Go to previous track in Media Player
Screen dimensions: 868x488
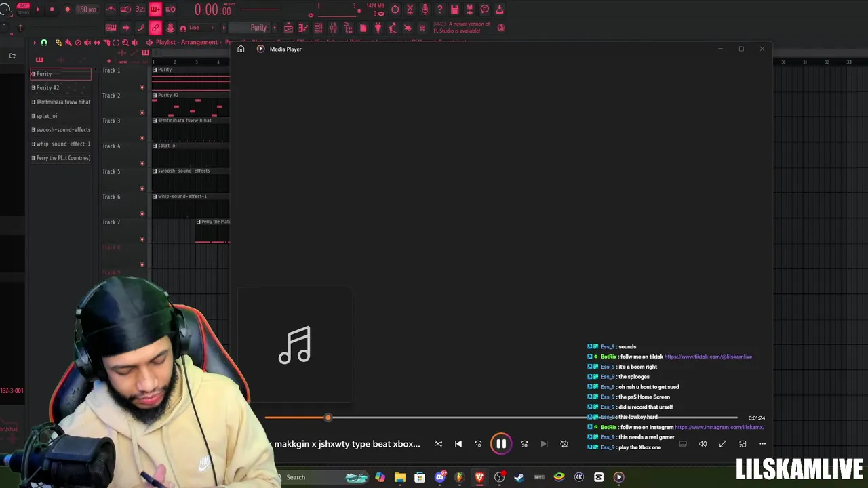[x=458, y=444]
